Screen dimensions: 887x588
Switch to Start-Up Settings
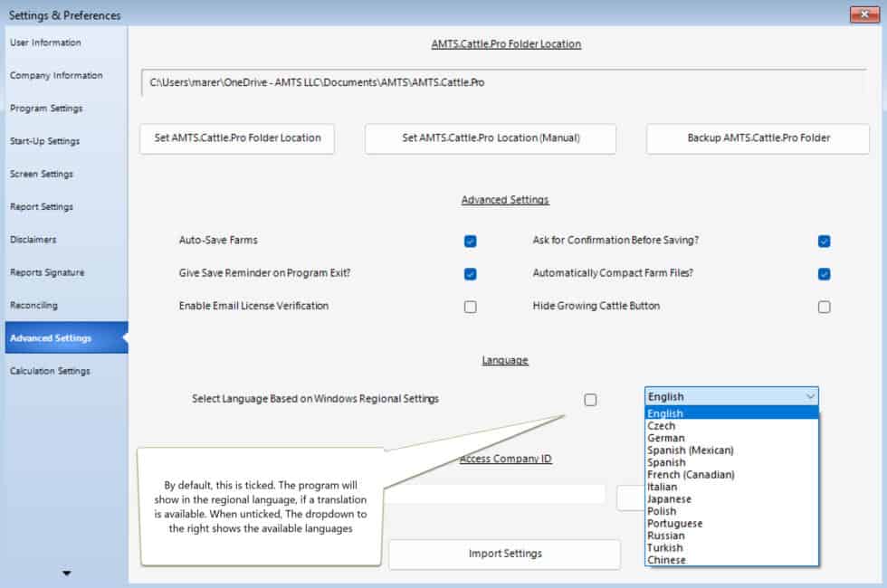tap(43, 140)
